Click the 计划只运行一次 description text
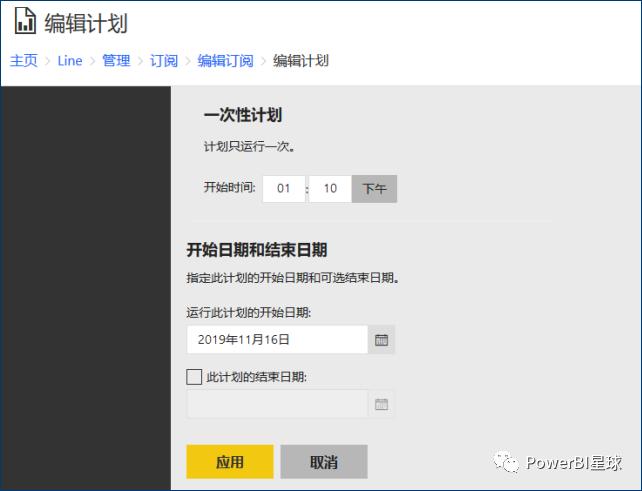 click(249, 146)
